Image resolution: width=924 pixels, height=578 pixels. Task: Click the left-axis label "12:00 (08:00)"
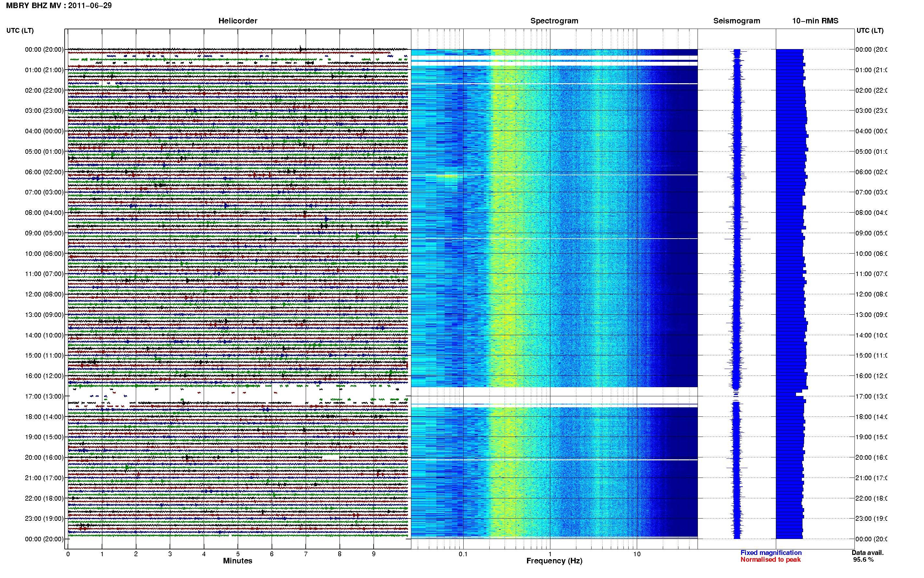[x=44, y=294]
